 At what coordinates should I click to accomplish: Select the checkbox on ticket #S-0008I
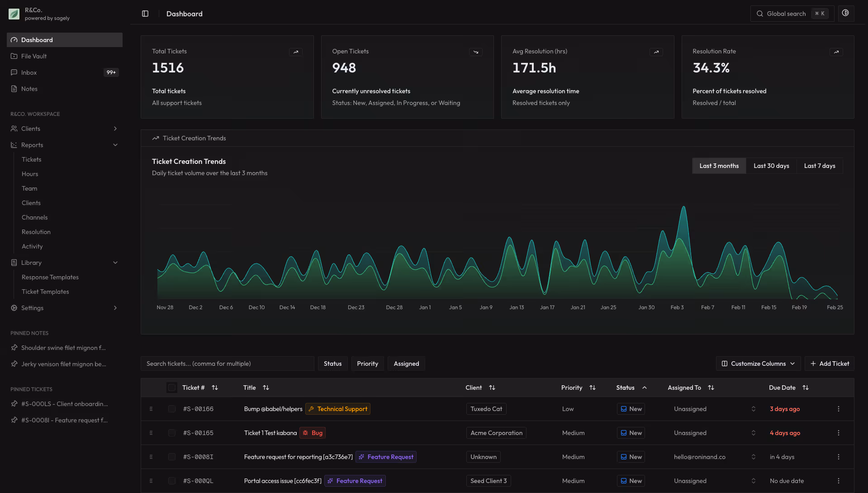click(x=172, y=457)
